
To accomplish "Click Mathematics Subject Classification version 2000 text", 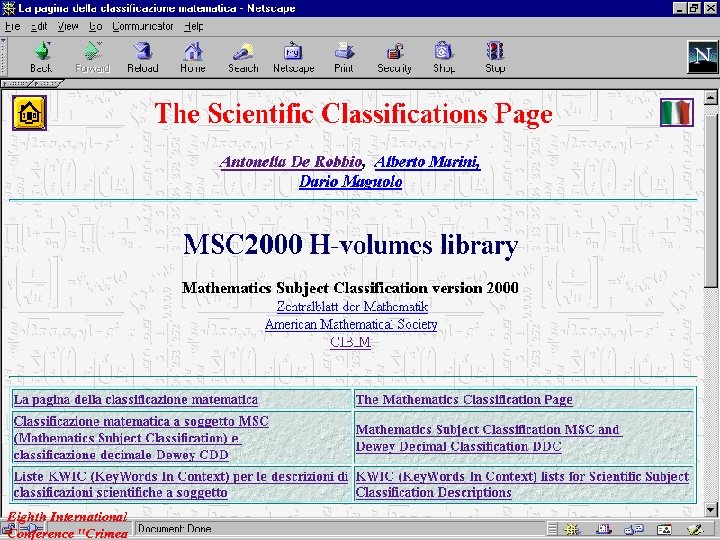I will tap(350, 288).
